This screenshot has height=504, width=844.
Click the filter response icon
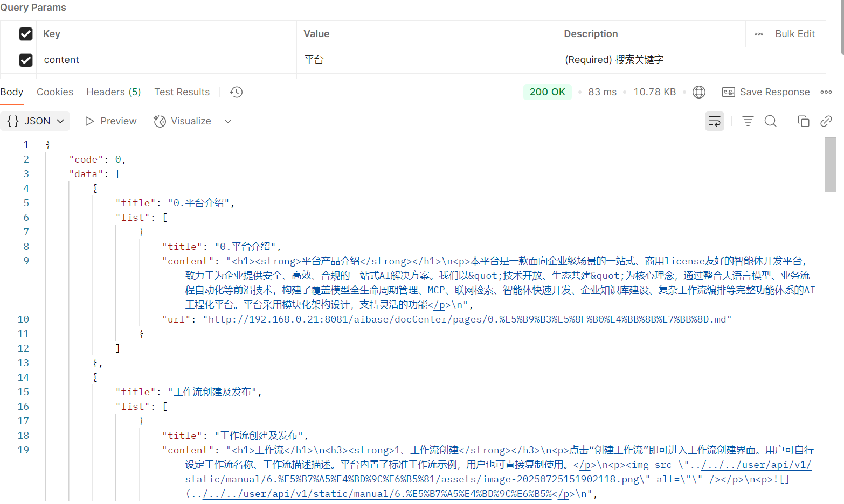(748, 121)
